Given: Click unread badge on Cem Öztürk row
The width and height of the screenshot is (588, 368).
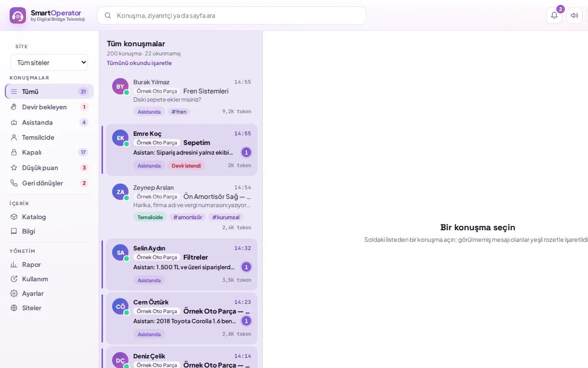Looking at the screenshot, I should [246, 321].
